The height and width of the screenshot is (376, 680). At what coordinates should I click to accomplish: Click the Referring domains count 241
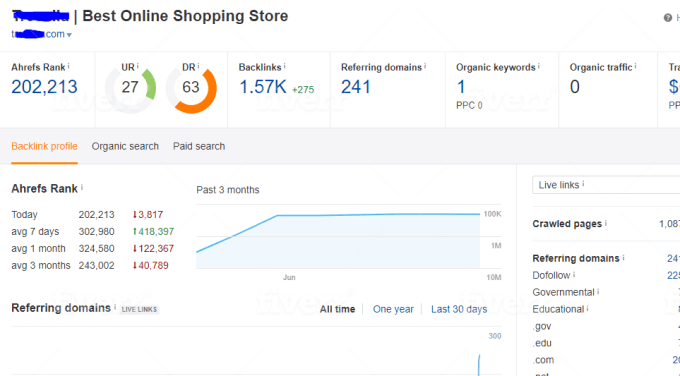(x=356, y=87)
